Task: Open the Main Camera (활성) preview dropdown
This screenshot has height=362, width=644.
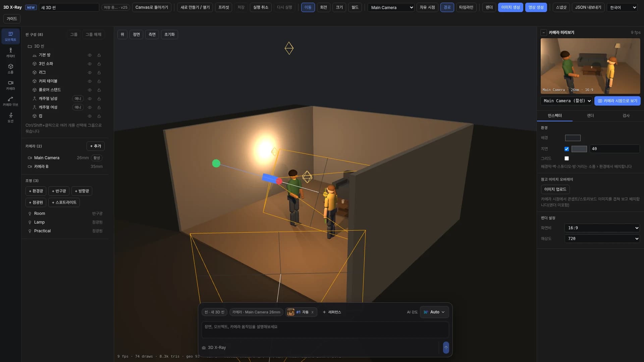Action: coord(566,101)
